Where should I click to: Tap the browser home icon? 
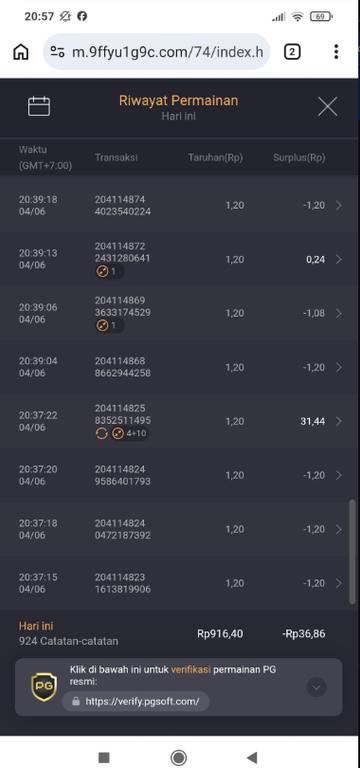[x=21, y=51]
